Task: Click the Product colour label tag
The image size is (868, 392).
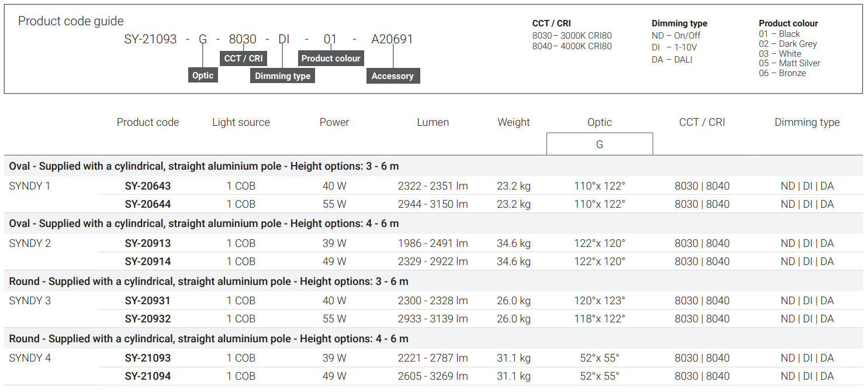Action: (x=331, y=59)
